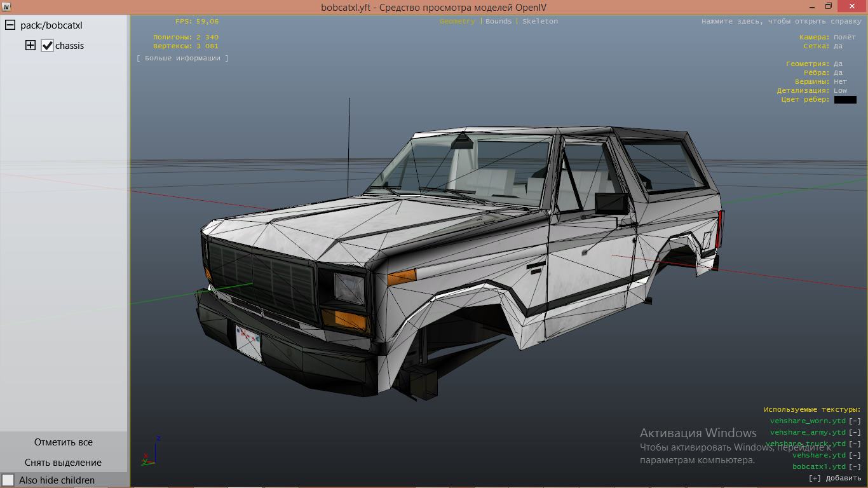Screen dimensions: 868x488
Task: Remove vehshare_truck.ytd with its [-] button
Action: (x=855, y=444)
